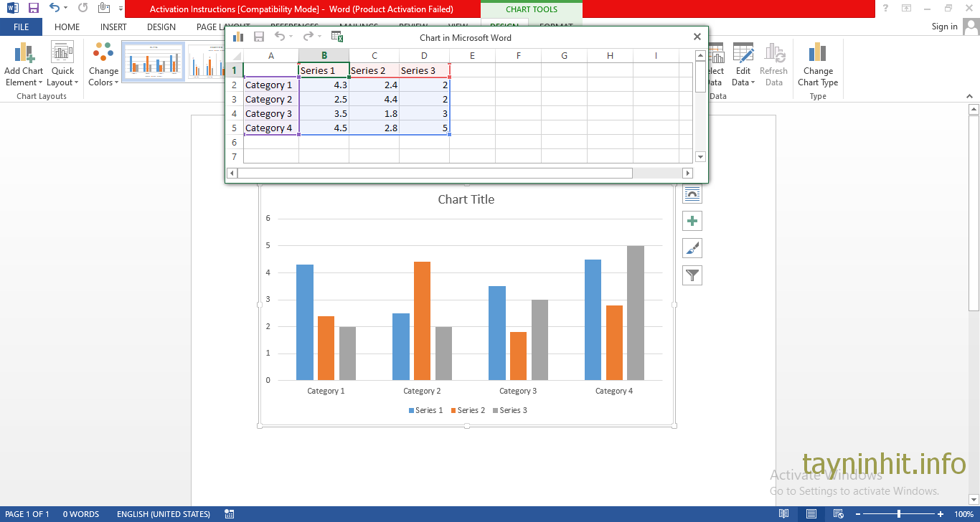Open Chart Styles paintbrush button
This screenshot has width=980, height=522.
692,248
